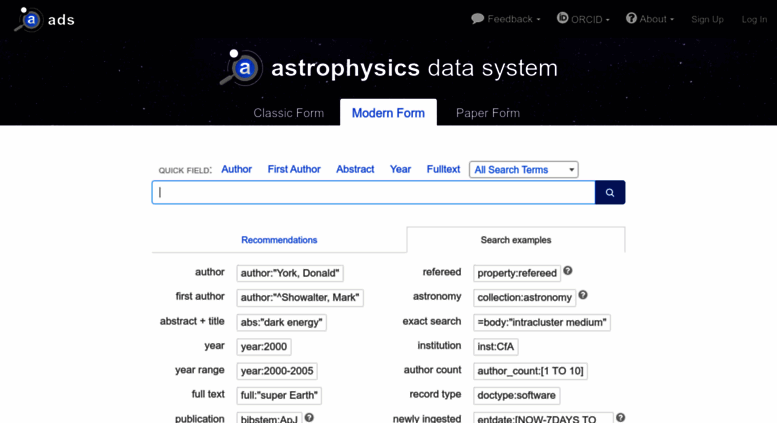
Task: Open help icon next to entdate example
Action: 620,418
